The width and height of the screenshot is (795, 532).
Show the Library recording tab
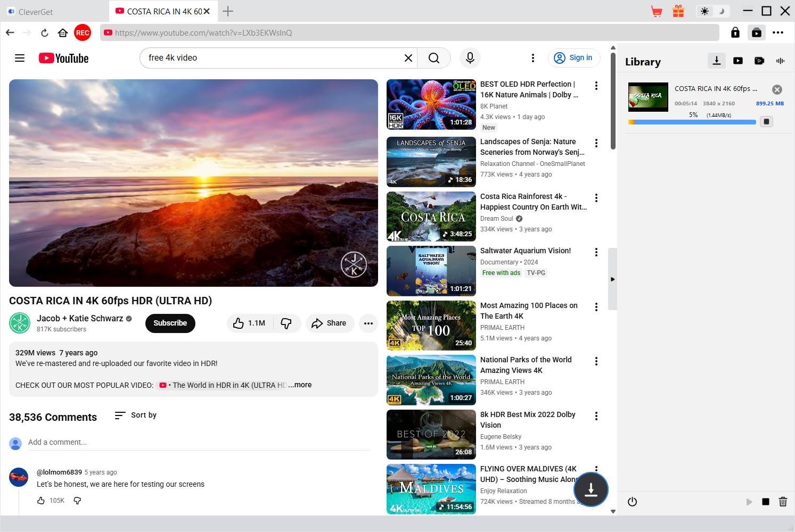click(759, 61)
